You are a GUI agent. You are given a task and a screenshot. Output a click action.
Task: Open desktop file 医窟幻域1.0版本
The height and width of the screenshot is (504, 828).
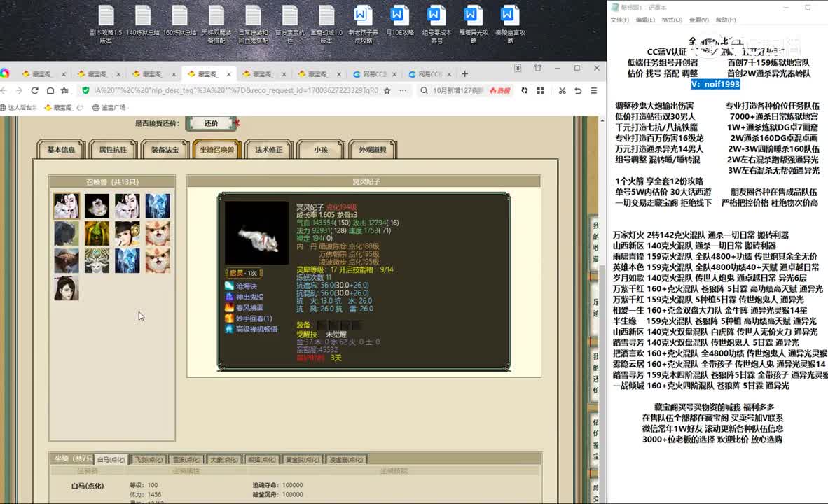(x=326, y=24)
